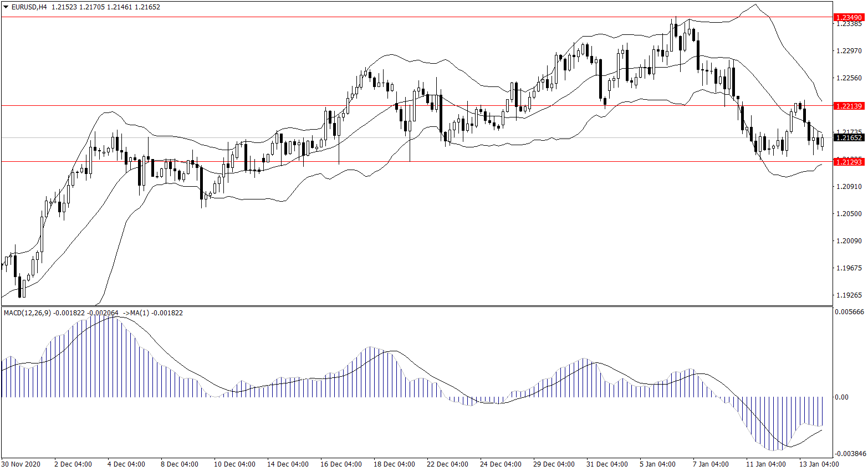Select the red 1.21293 price label

(x=849, y=162)
